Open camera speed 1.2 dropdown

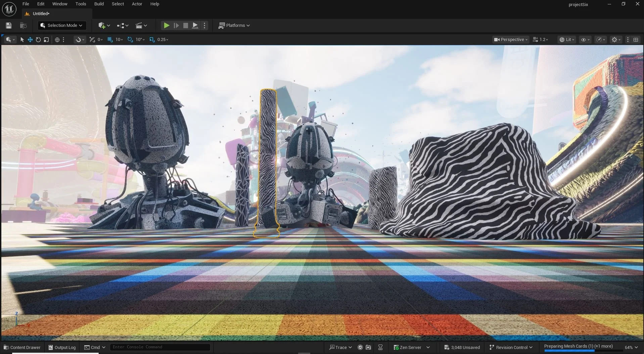pos(540,40)
